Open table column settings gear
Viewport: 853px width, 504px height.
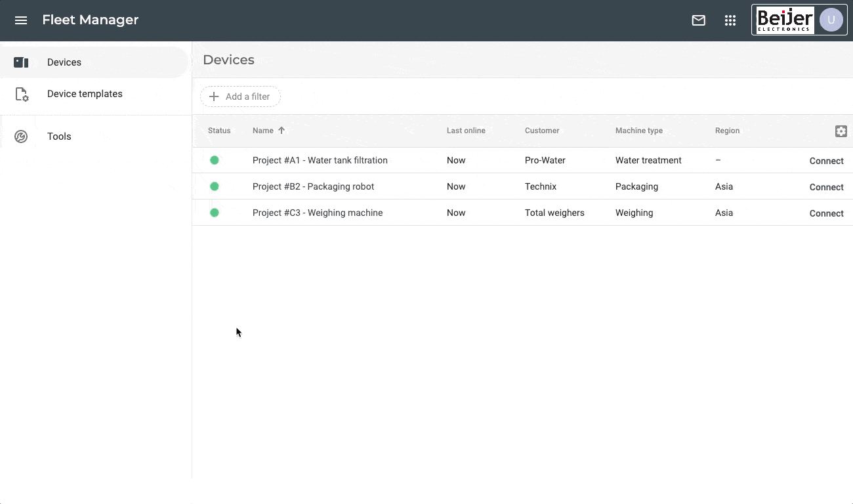pyautogui.click(x=841, y=131)
